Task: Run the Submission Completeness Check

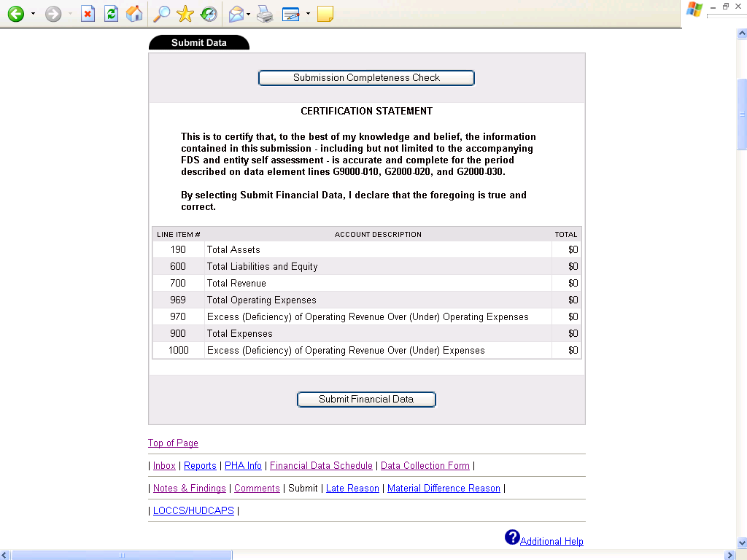Action: [x=366, y=77]
